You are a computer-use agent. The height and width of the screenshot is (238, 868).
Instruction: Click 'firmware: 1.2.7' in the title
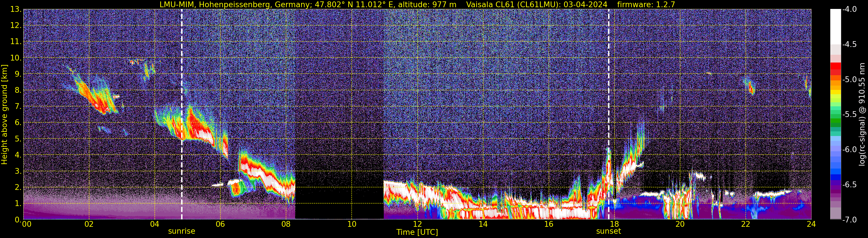pyautogui.click(x=646, y=4)
